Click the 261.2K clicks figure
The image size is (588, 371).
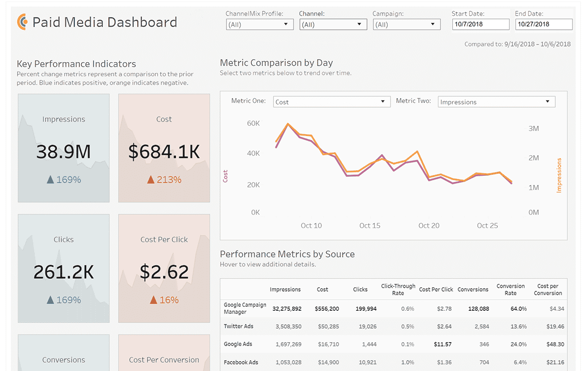click(64, 272)
